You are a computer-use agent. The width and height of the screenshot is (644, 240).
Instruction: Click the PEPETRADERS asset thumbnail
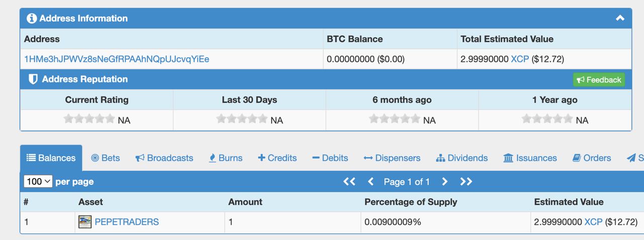pyautogui.click(x=85, y=221)
